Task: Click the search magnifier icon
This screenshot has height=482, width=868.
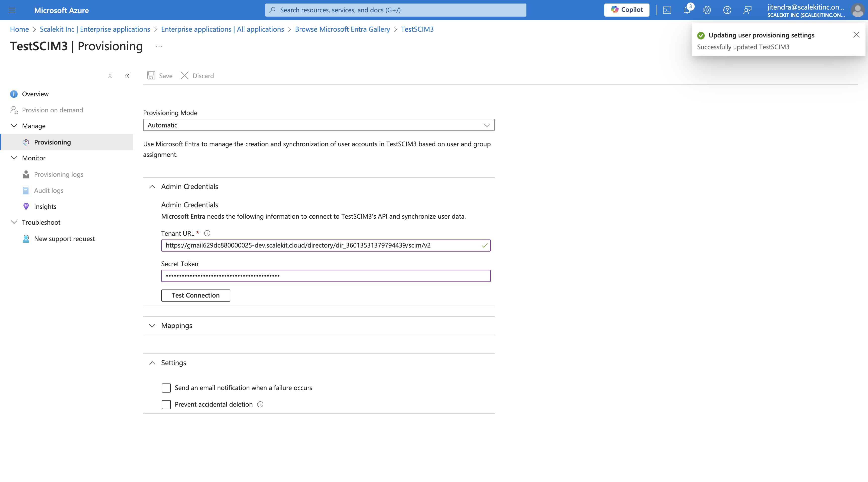Action: [273, 10]
